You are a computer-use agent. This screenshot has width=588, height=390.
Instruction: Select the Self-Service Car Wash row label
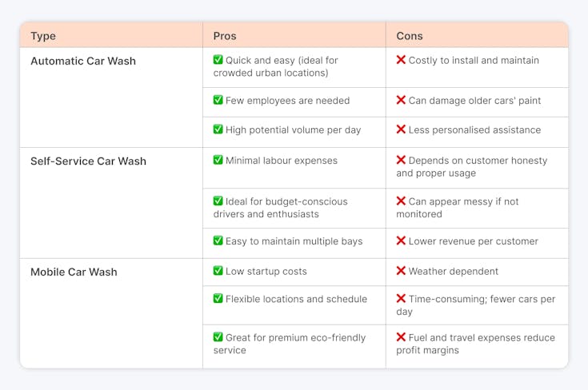click(89, 161)
